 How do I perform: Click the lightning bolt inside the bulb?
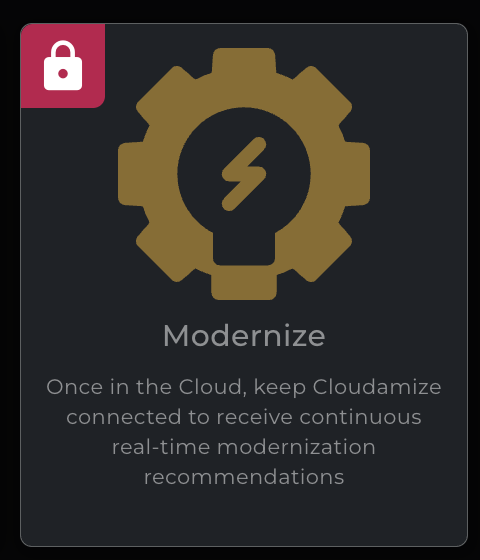[244, 174]
